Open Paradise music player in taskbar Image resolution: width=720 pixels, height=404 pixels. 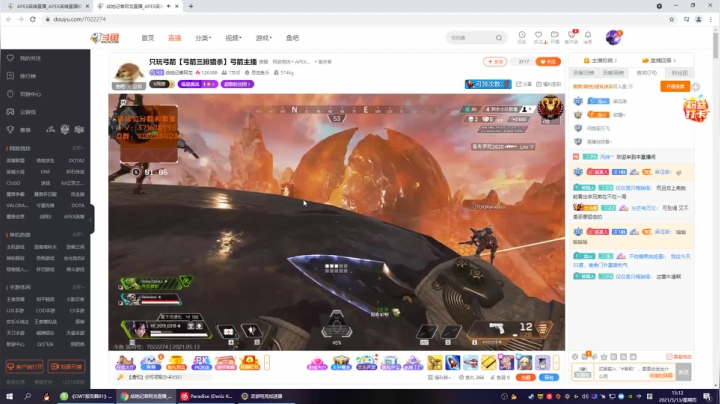click(x=206, y=396)
